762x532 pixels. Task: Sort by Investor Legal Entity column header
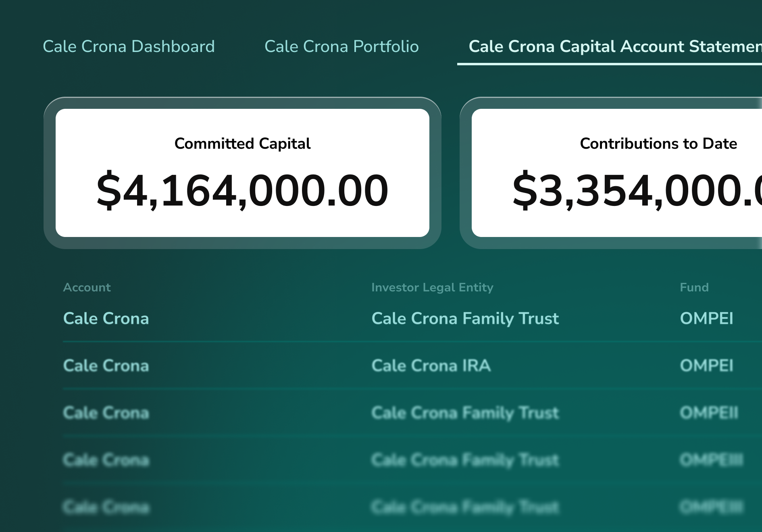pyautogui.click(x=432, y=287)
